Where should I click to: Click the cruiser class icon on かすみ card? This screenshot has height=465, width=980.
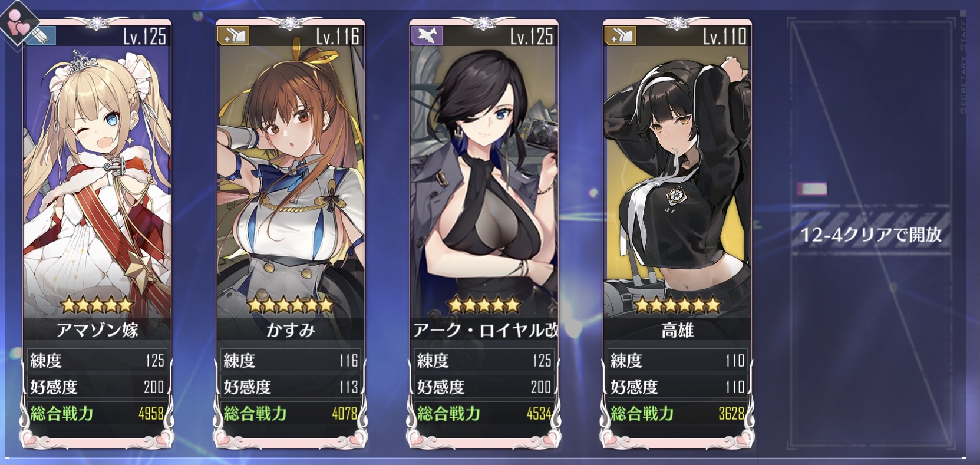pyautogui.click(x=233, y=36)
